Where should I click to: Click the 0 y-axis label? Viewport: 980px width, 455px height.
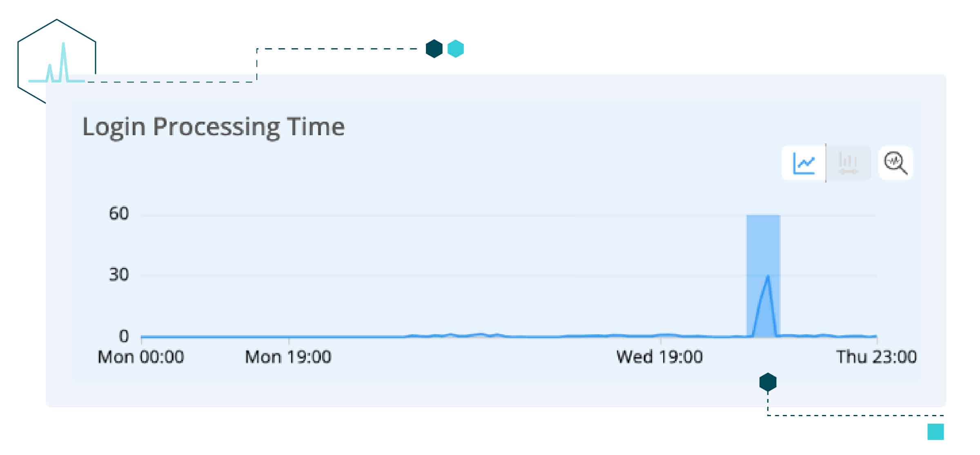tap(124, 336)
